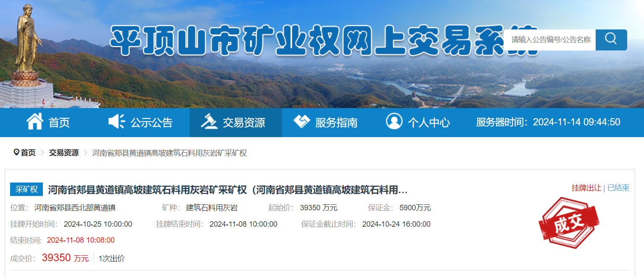This screenshot has height=278, width=644.
Task: View the 1次出价 bid record
Action: (111, 258)
